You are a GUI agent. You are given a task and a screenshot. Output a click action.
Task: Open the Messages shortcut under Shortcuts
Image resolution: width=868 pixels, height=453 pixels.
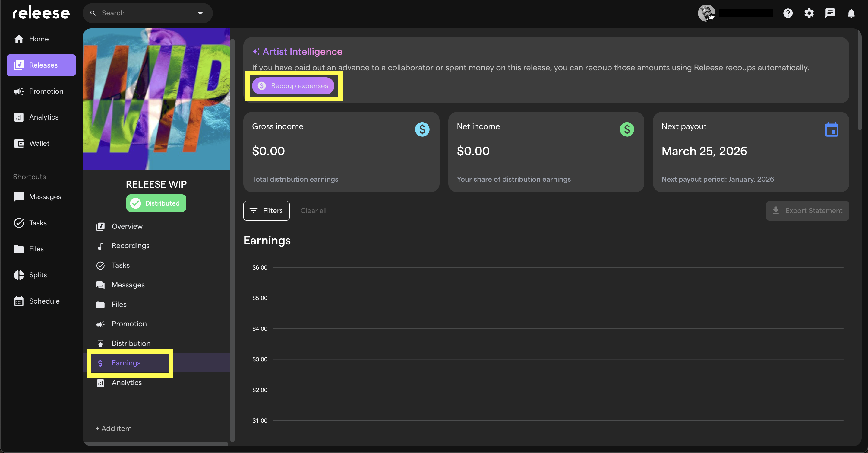41,197
